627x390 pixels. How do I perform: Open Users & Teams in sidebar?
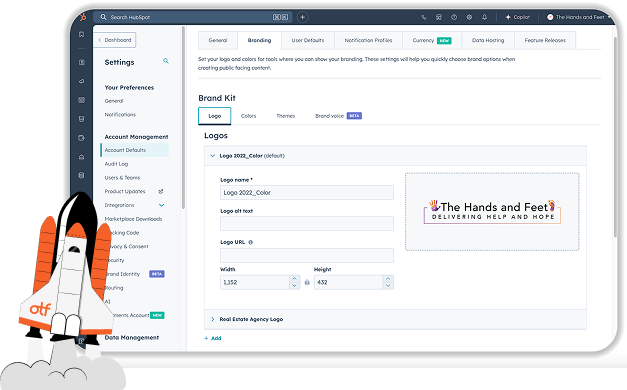coord(122,178)
